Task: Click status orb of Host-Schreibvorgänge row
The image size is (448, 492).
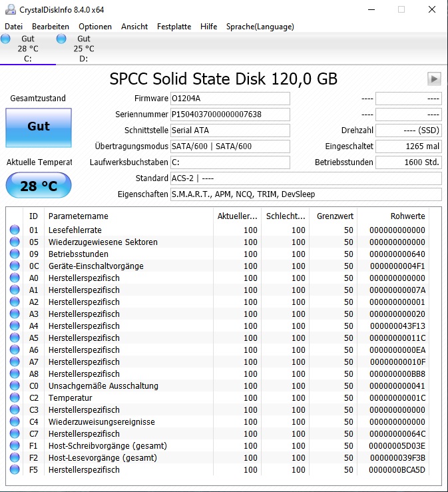Action: pos(15,445)
